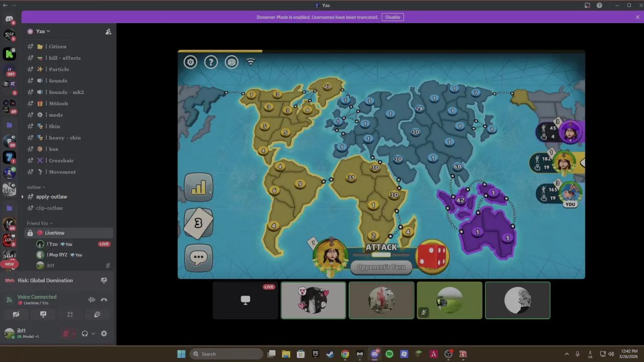Dismiss the streamer mode banner
The height and width of the screenshot is (362, 644).
tap(637, 17)
